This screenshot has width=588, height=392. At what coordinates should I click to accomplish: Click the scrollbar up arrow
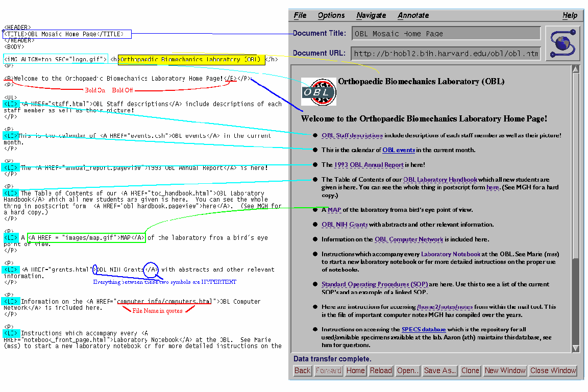tap(576, 69)
